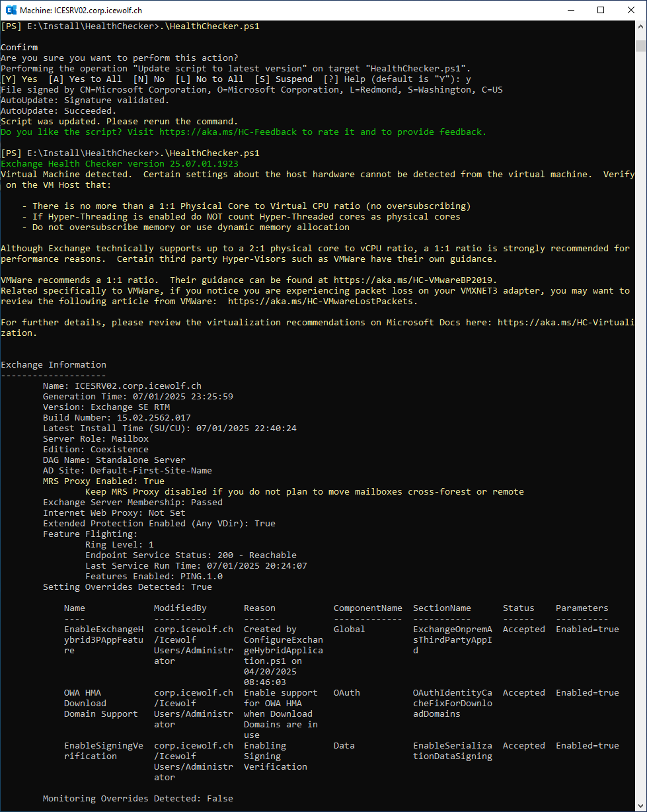Click 'AutoUpdate: Signature validated.' line
This screenshot has width=647, height=812.
[x=85, y=101]
